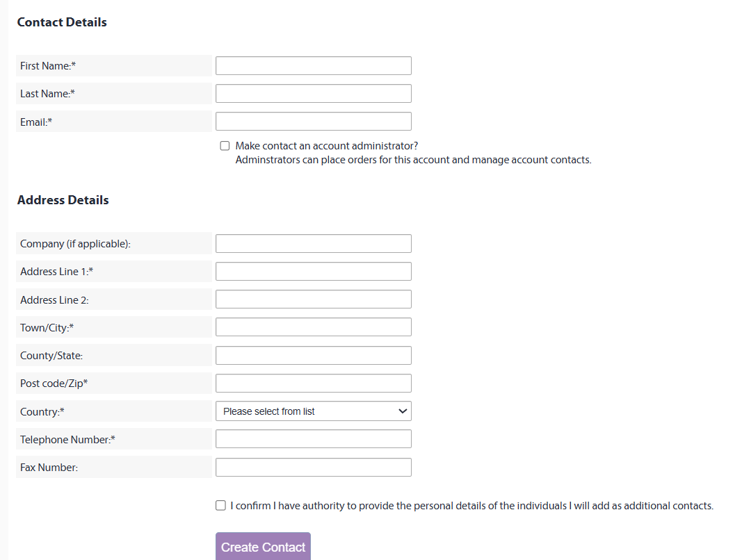Enable make contact an account administrator
The image size is (751, 560).
[225, 146]
